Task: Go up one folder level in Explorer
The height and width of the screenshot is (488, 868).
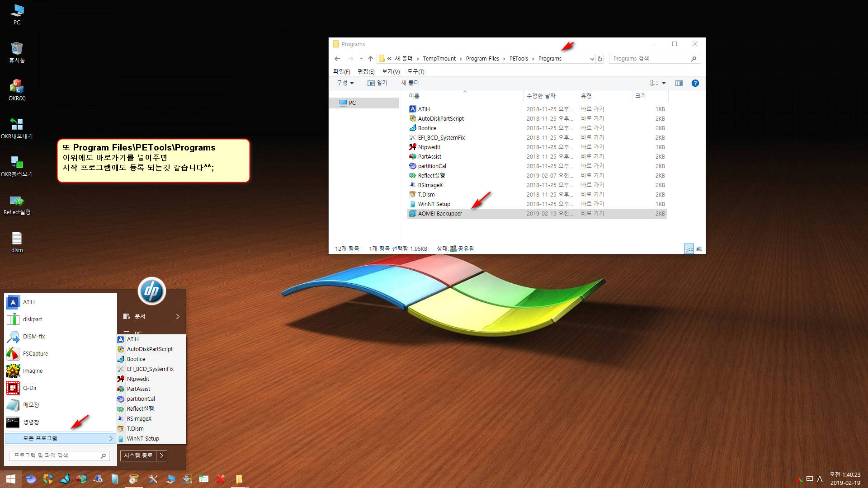Action: (x=371, y=59)
